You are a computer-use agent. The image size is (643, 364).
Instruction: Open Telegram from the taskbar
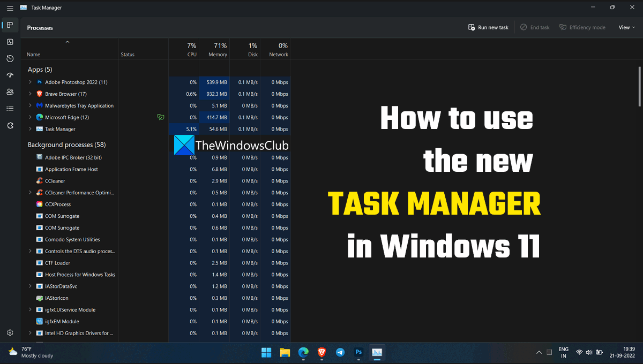coord(340,352)
